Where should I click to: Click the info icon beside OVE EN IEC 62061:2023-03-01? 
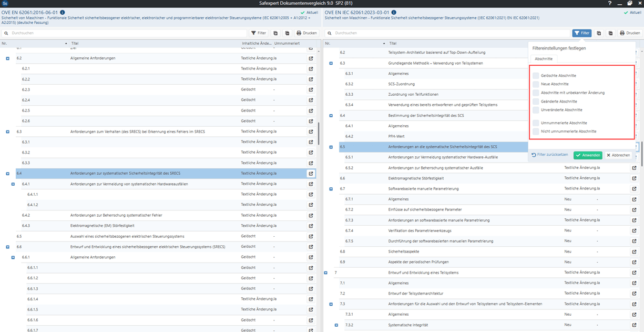click(x=395, y=12)
